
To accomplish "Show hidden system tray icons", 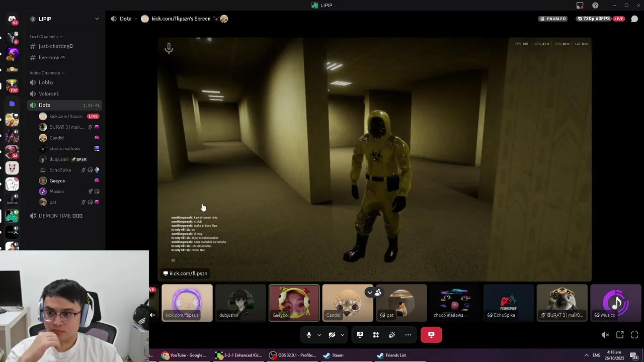I will click(586, 355).
